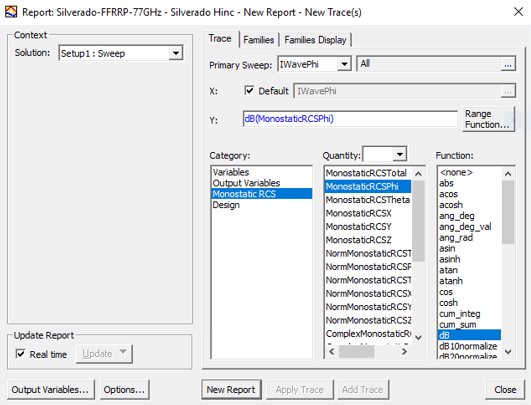The image size is (531, 405).
Task: Uncheck the X Default checkbox
Action: 249,91
